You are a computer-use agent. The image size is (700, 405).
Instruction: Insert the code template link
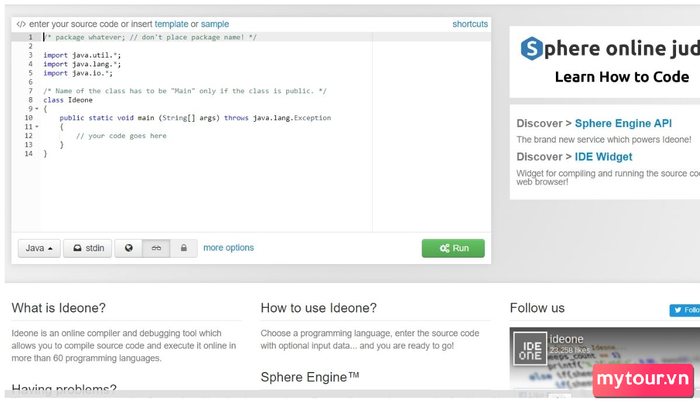click(171, 24)
